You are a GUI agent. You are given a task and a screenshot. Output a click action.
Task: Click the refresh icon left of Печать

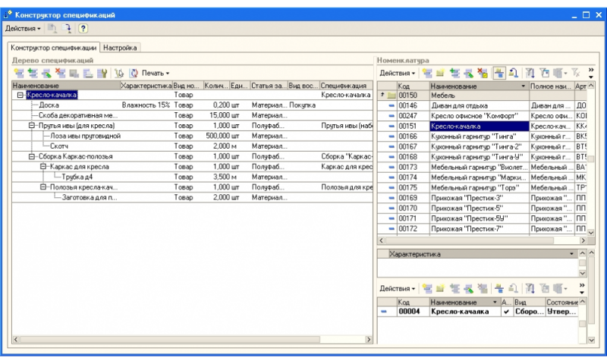point(134,74)
